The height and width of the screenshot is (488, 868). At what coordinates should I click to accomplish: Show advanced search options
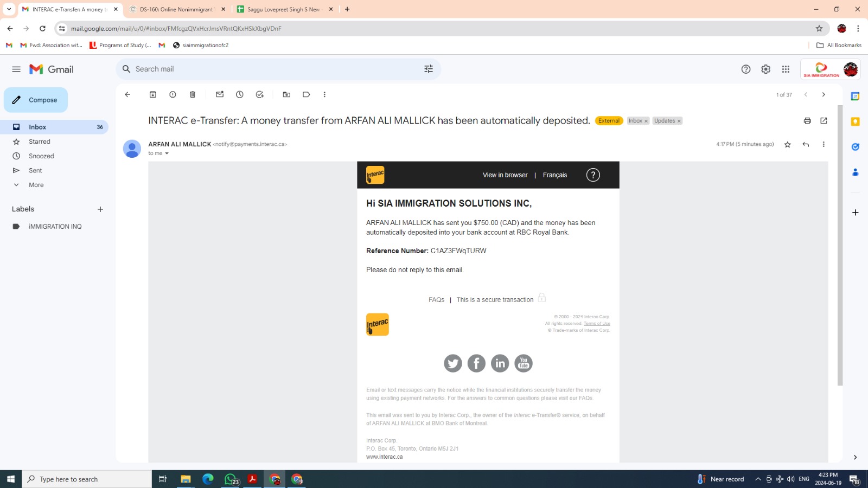[429, 69]
